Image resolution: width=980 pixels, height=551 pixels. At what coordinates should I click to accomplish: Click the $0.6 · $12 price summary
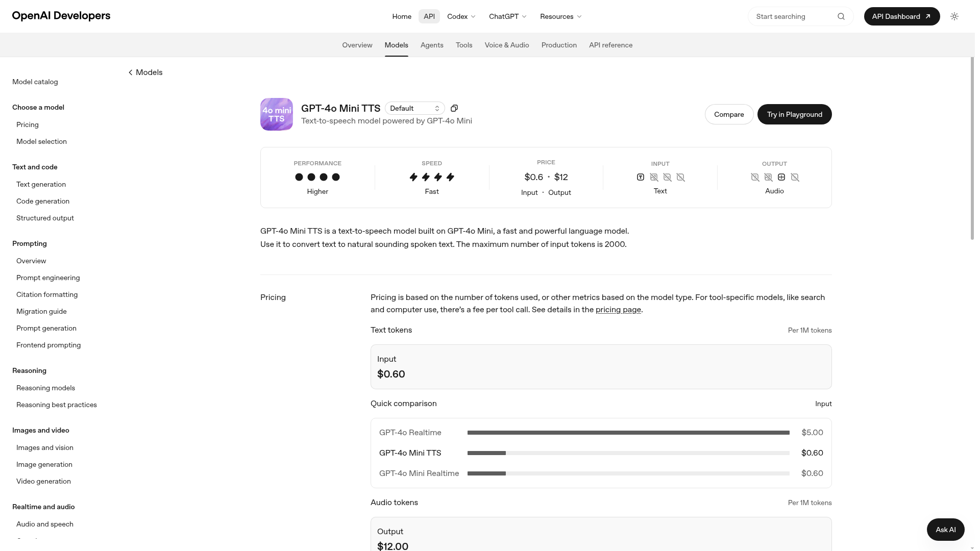point(546,177)
